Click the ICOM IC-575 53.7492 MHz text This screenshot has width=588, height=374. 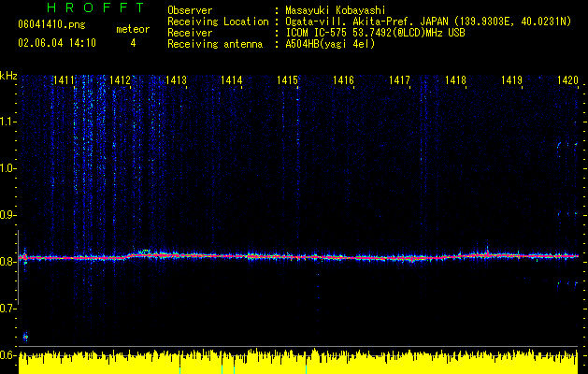(376, 33)
